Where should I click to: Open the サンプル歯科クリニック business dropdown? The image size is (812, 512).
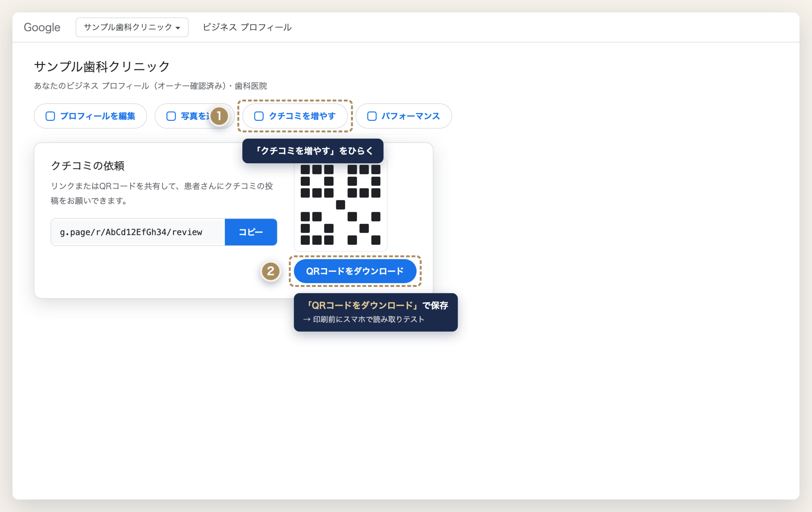[x=132, y=27]
